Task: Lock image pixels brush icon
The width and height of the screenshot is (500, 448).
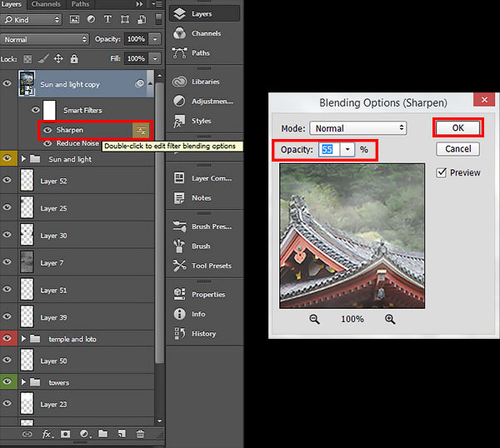Action: point(43,58)
